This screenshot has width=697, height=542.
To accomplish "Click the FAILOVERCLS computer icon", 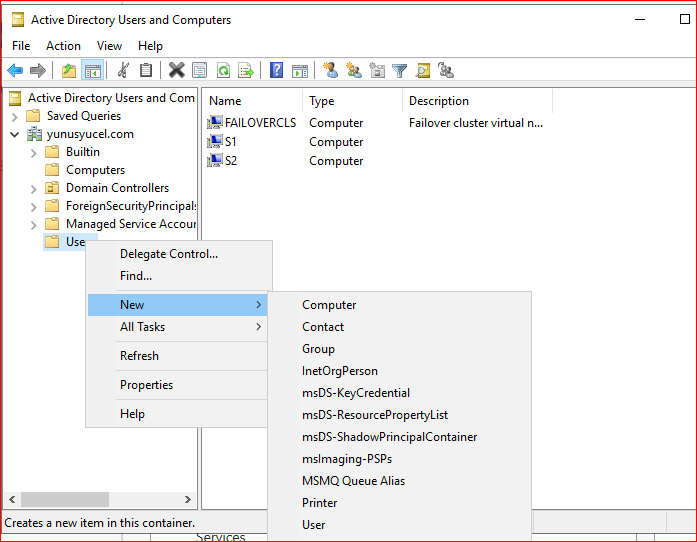I will click(x=215, y=123).
